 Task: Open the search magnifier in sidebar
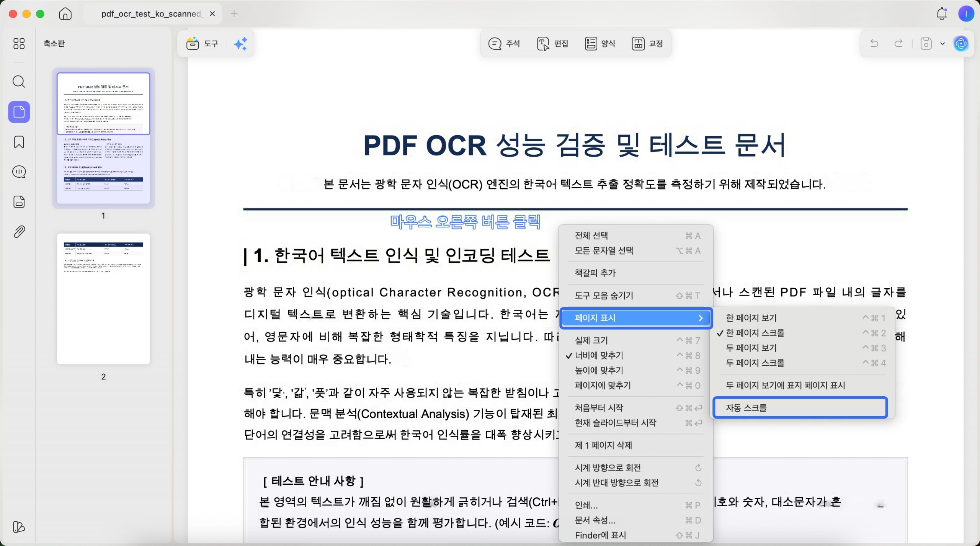tap(19, 82)
